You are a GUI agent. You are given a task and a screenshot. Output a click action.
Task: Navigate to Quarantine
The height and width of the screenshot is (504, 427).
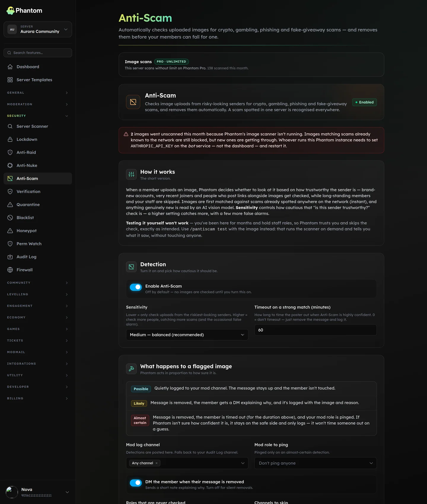point(38,205)
